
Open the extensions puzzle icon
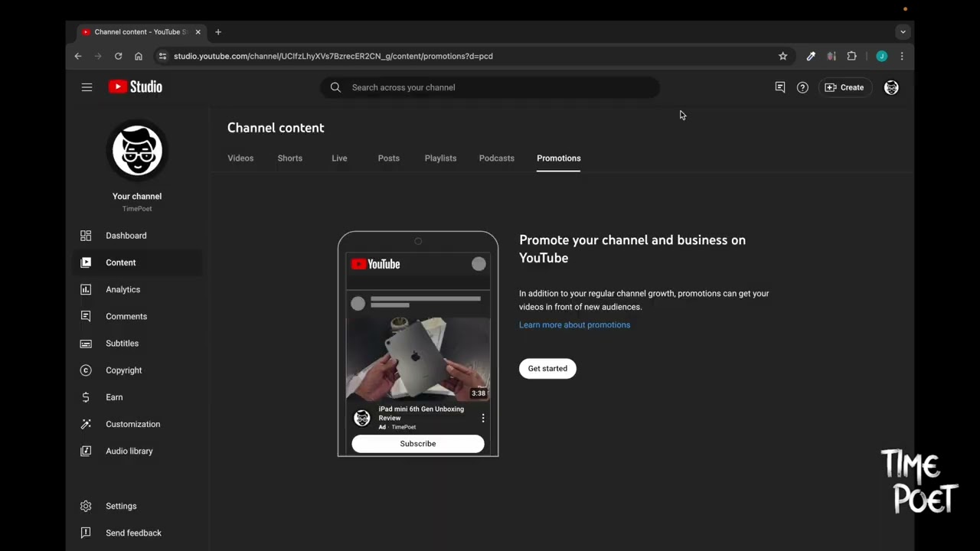click(851, 56)
